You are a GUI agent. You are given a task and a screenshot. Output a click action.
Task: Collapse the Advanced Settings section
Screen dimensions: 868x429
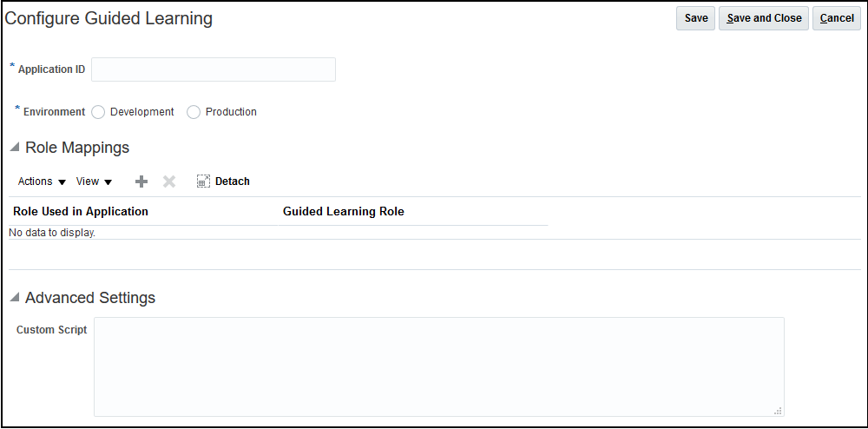[14, 298]
